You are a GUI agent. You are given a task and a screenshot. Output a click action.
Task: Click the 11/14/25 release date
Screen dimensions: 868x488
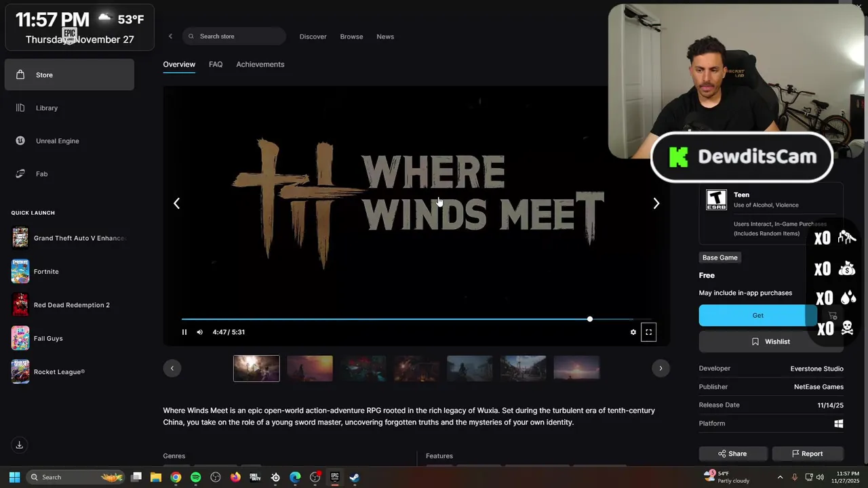point(831,405)
